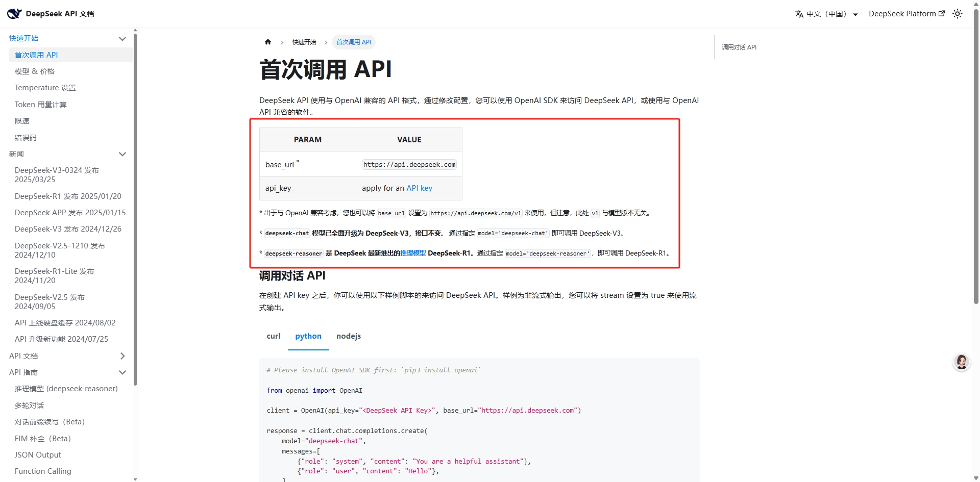The height and width of the screenshot is (482, 980).
Task: Open DeepSeek APP 发布 2025/01/15 news
Action: click(x=70, y=213)
